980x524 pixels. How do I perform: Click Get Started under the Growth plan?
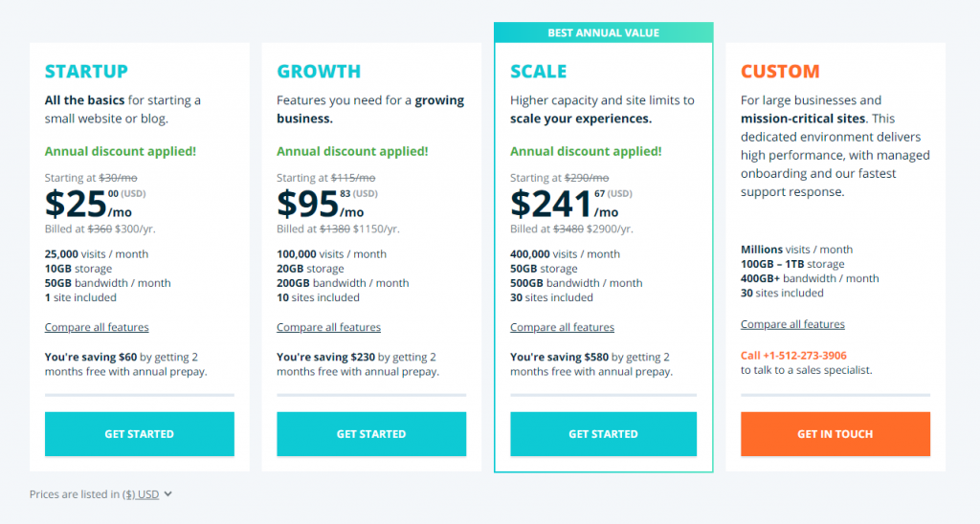click(371, 434)
